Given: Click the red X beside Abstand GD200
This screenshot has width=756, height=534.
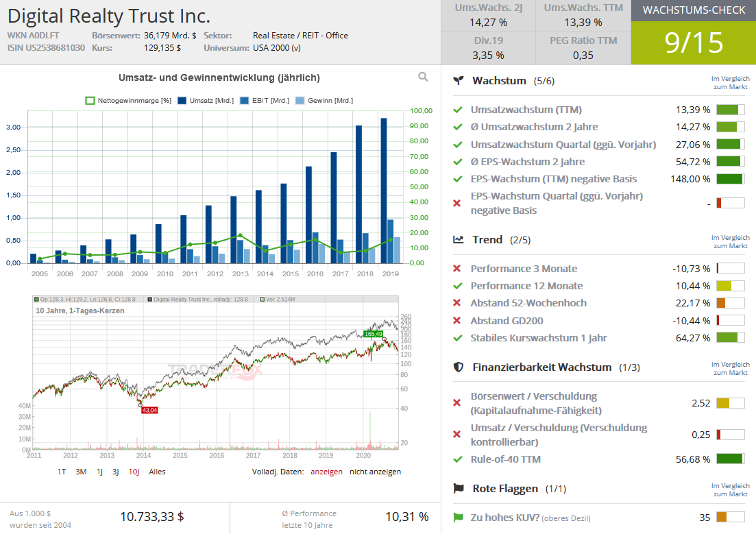Looking at the screenshot, I should point(457,321).
